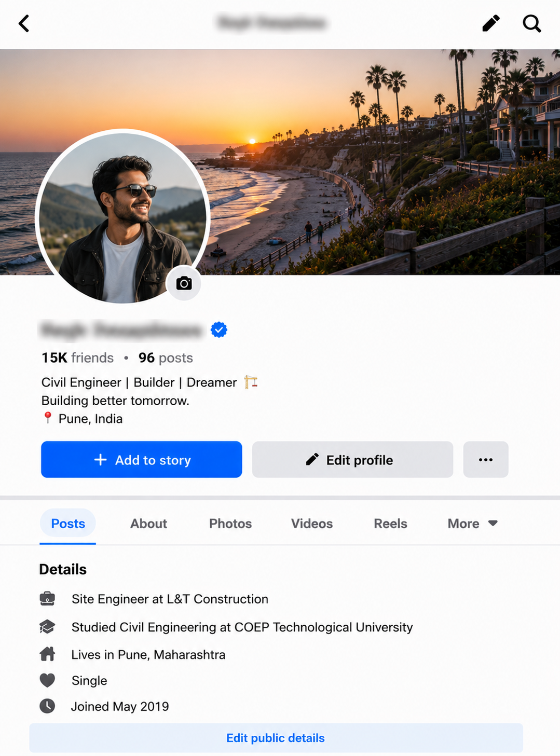Tap the clock icon beside Joined May 2019
Screen dimensions: 560x756
click(x=47, y=706)
